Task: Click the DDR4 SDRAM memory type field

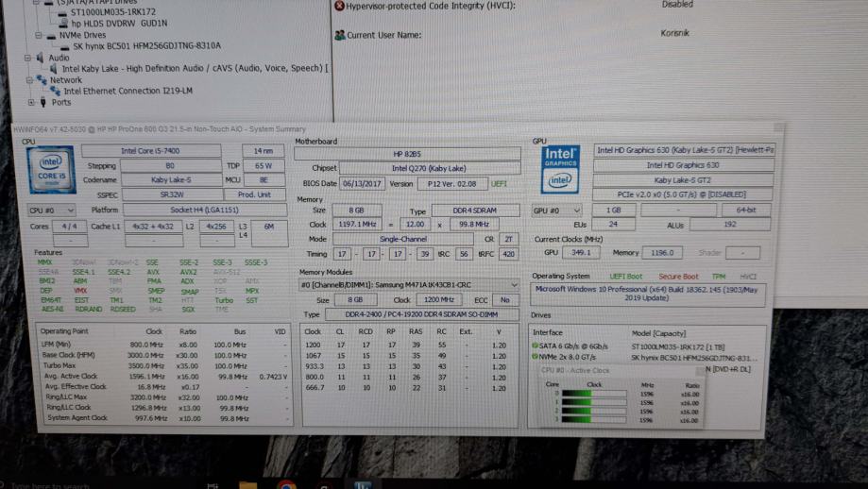Action: [x=475, y=211]
